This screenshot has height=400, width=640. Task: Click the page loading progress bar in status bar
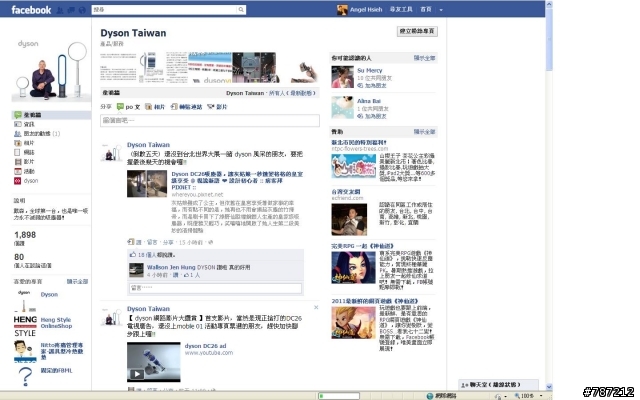pos(339,396)
